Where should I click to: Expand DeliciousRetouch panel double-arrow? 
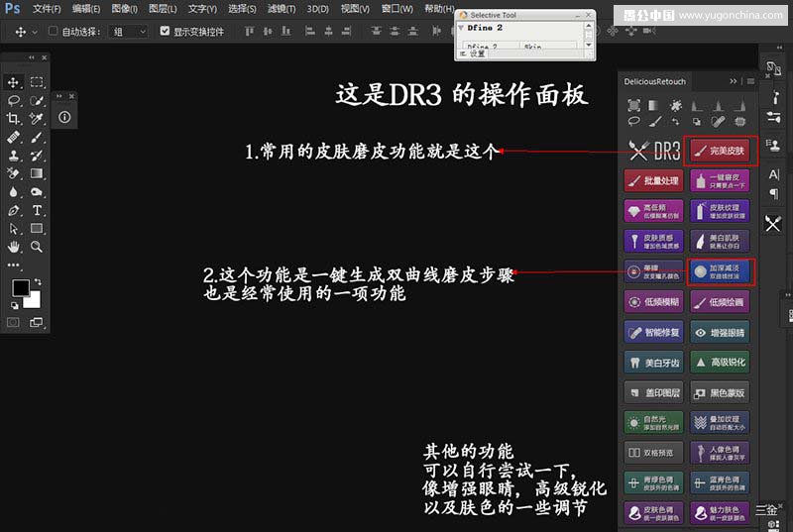(733, 81)
